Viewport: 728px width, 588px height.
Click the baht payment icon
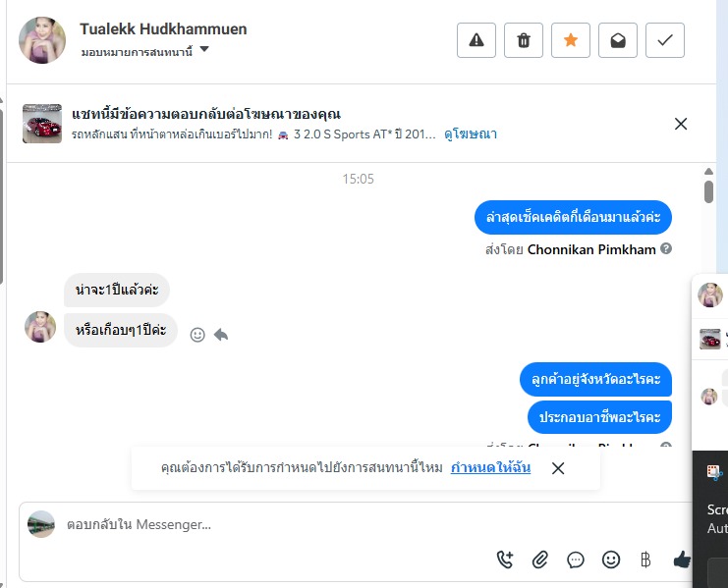(645, 560)
